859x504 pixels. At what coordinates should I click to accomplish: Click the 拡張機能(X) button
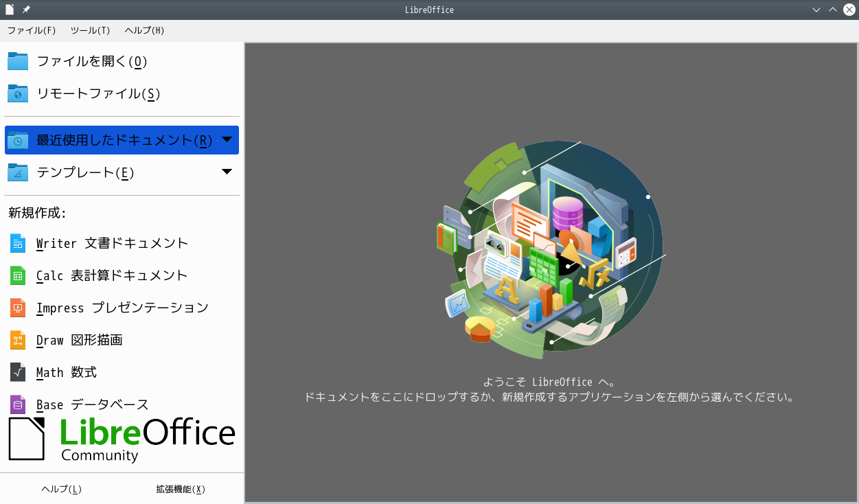pyautogui.click(x=181, y=489)
